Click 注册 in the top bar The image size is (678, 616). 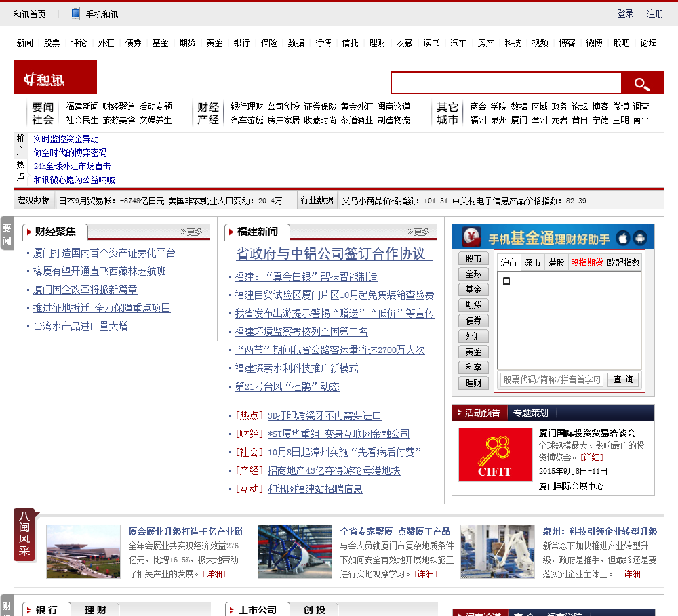[655, 14]
